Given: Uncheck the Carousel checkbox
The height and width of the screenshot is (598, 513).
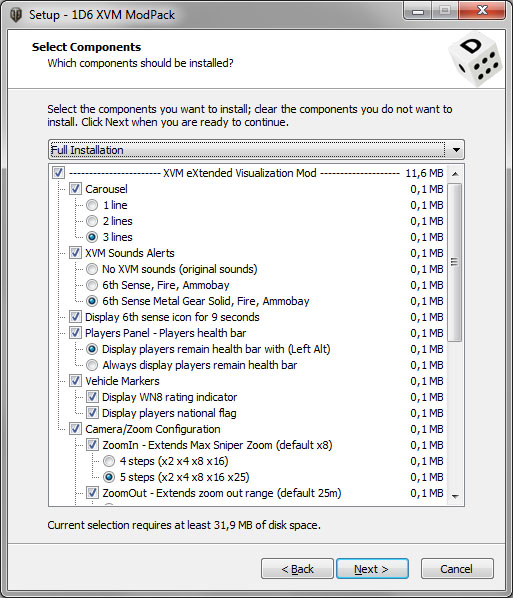Looking at the screenshot, I should (75, 189).
